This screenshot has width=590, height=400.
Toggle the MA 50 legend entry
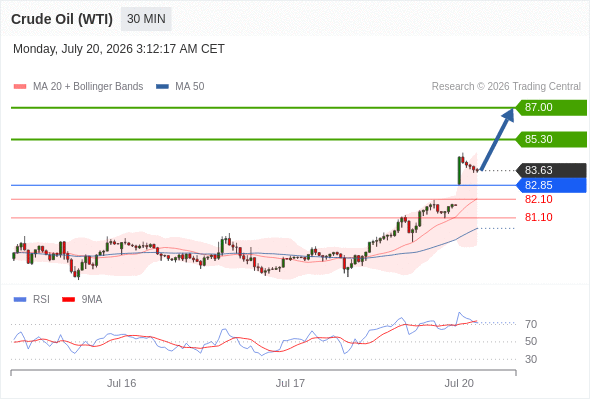(x=180, y=87)
